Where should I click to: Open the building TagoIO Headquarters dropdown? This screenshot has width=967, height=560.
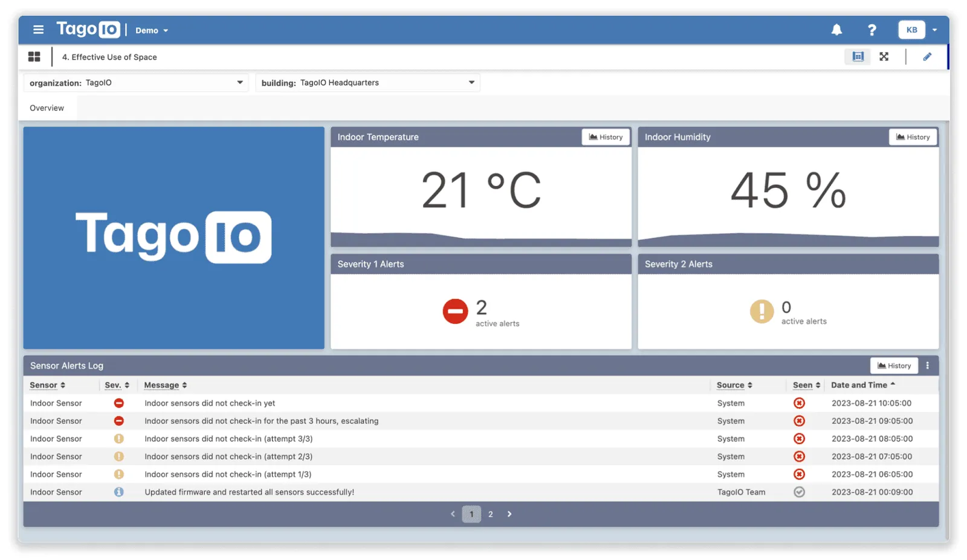[471, 82]
